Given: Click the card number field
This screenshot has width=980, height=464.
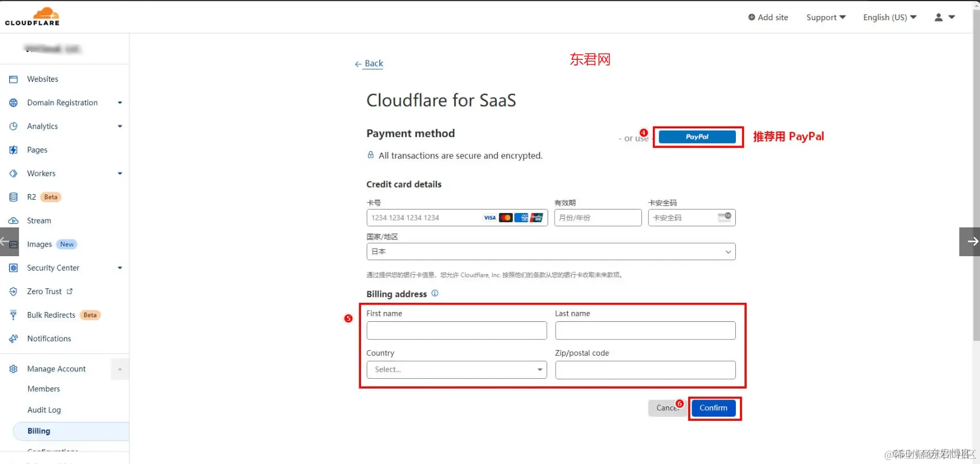Looking at the screenshot, I should coord(457,218).
